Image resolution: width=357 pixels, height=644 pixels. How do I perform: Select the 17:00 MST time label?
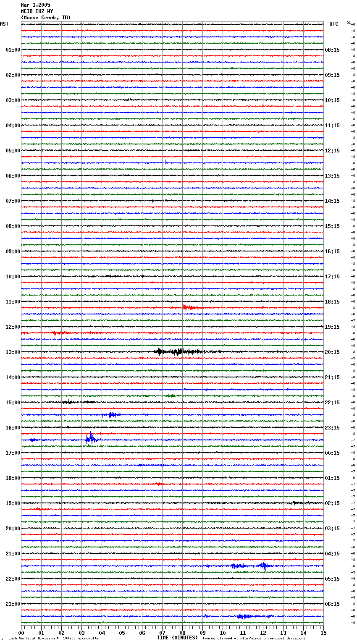click(x=13, y=453)
